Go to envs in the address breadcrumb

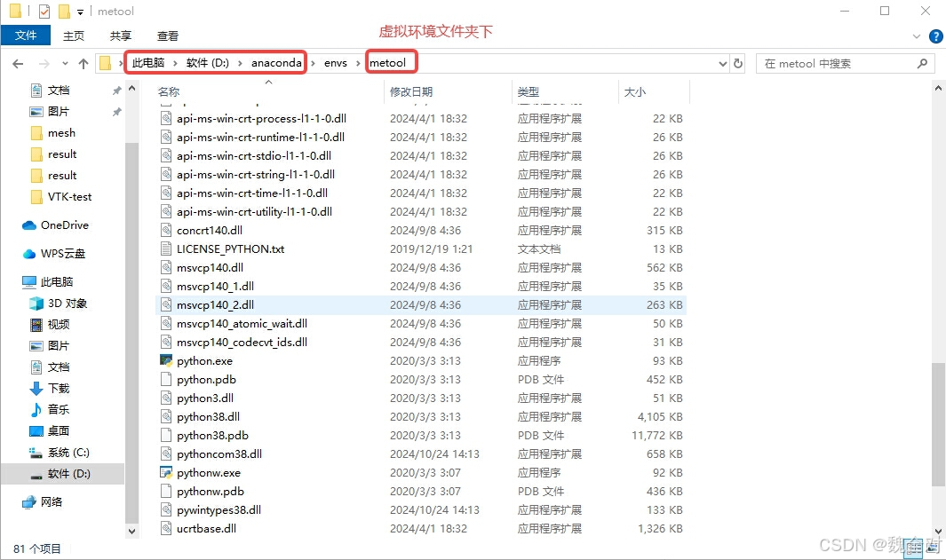pos(336,63)
